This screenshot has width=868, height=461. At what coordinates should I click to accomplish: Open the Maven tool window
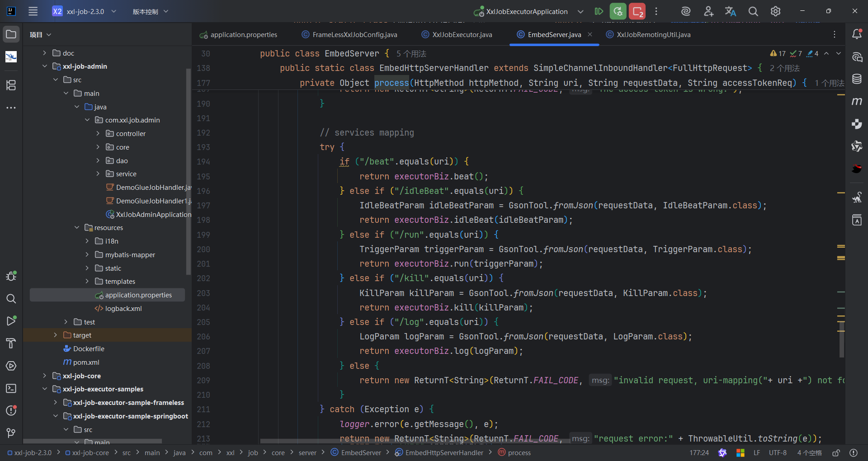tap(857, 101)
